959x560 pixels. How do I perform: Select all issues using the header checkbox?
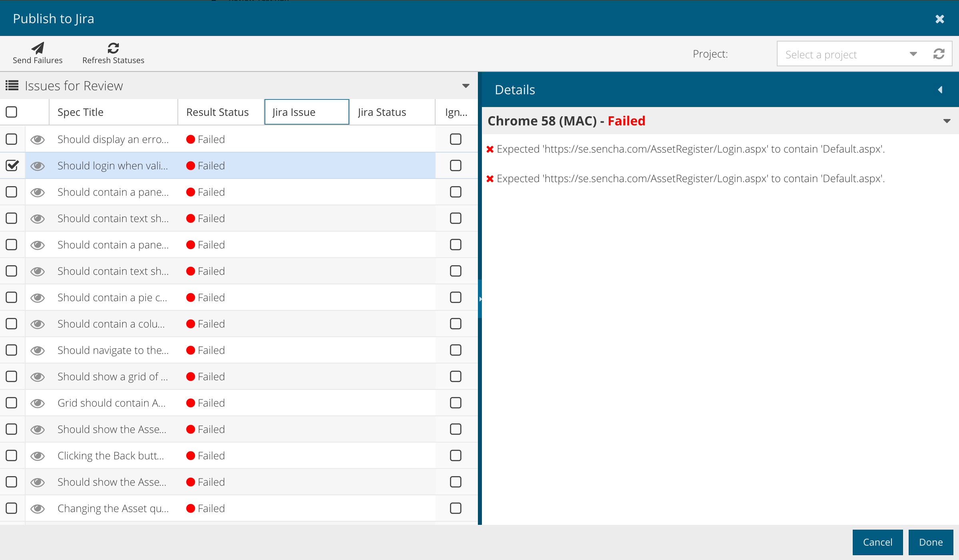[11, 112]
